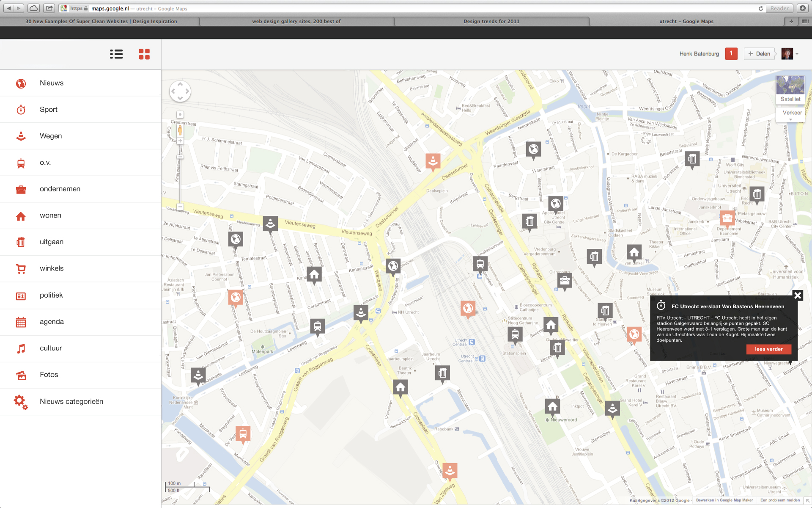Click the map pan navigation control
This screenshot has width=812, height=508.
(x=180, y=91)
